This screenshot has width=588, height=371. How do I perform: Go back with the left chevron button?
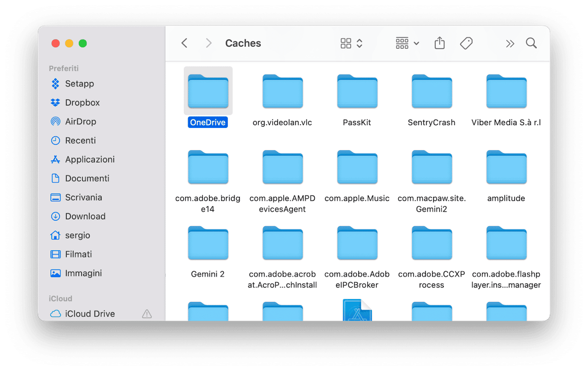[184, 43]
